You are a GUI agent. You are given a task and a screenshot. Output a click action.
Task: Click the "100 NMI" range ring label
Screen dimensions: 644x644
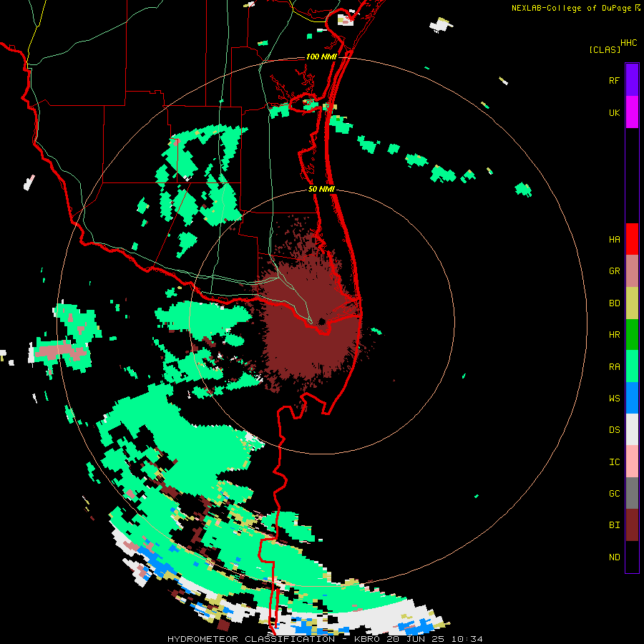(321, 57)
